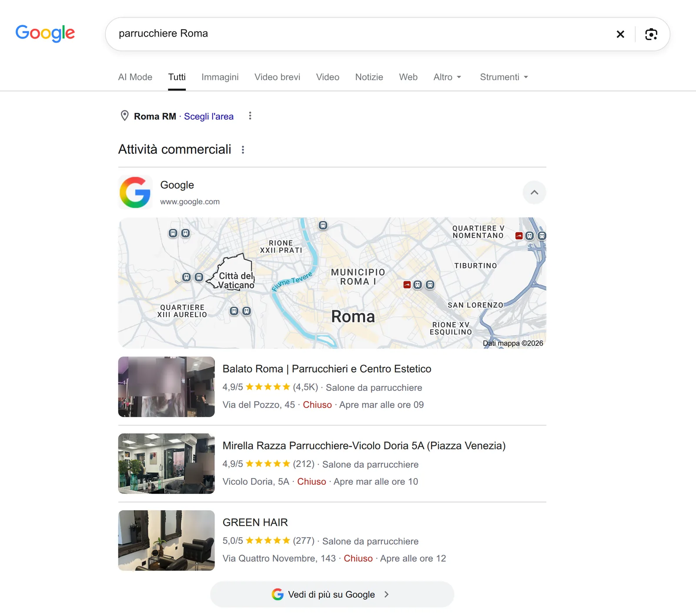Screen dimensions: 696x616
Task: Click the Balato Roma star rating 4,9/5
Action: tap(256, 387)
